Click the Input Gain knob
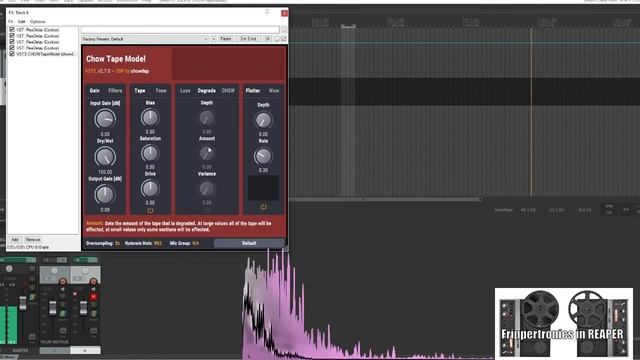Image resolution: width=640 pixels, height=360 pixels. click(x=105, y=119)
